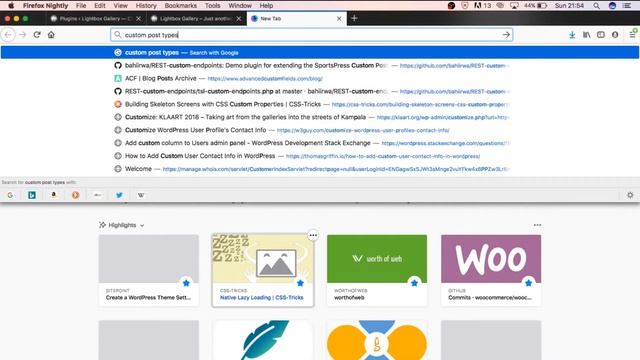This screenshot has width=640, height=360.
Task: Open the Firefox account icon
Action: point(615,35)
